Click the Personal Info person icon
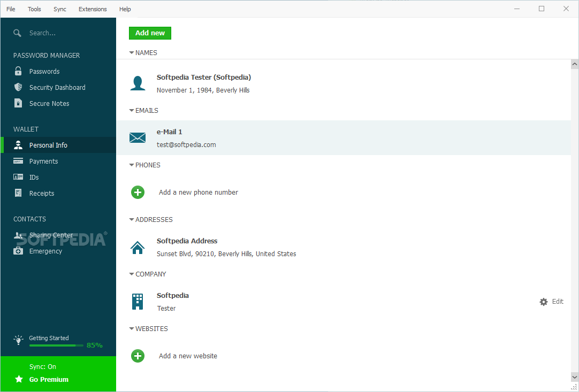 click(x=18, y=145)
